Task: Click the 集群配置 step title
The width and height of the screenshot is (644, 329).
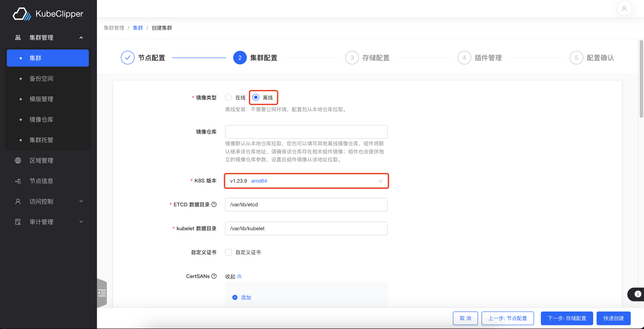Action: coord(264,58)
